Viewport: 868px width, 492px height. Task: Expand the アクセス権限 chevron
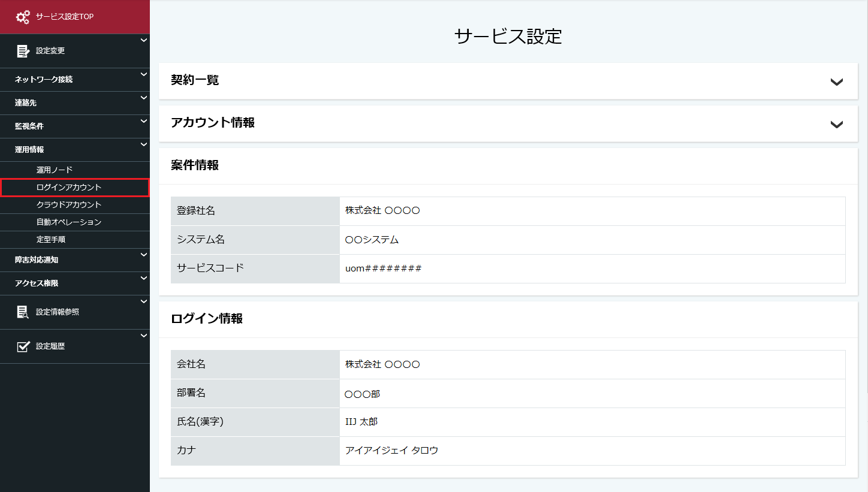[143, 278]
